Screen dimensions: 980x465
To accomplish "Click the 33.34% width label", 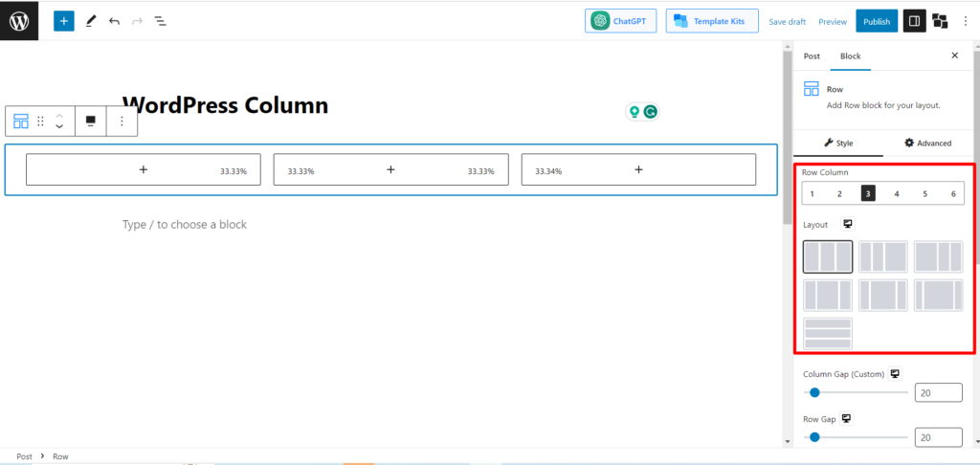I will coord(548,171).
